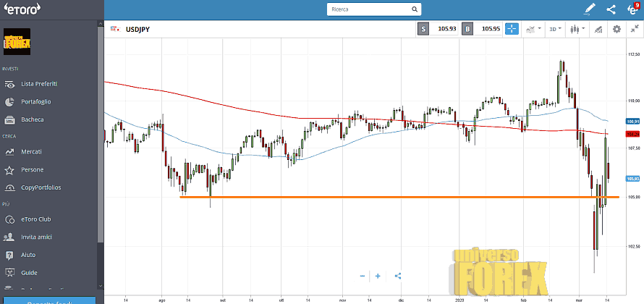Open the chart studies indicator tool

[598, 29]
